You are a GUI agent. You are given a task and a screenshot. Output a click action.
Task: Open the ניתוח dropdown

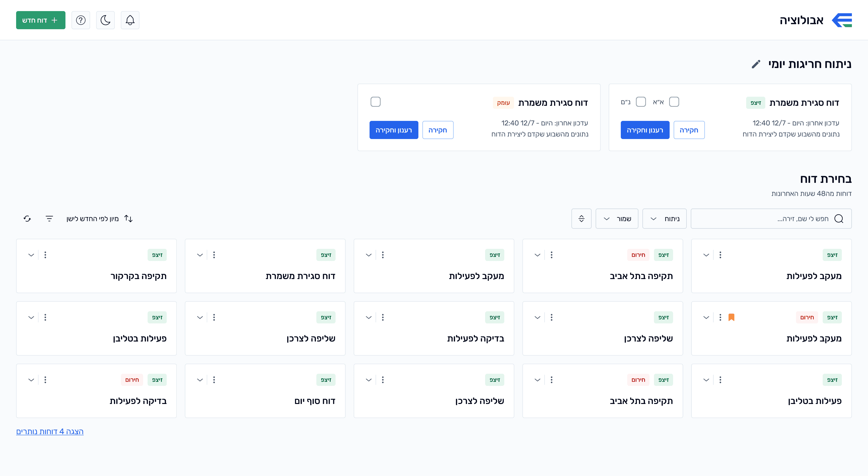tap(664, 218)
